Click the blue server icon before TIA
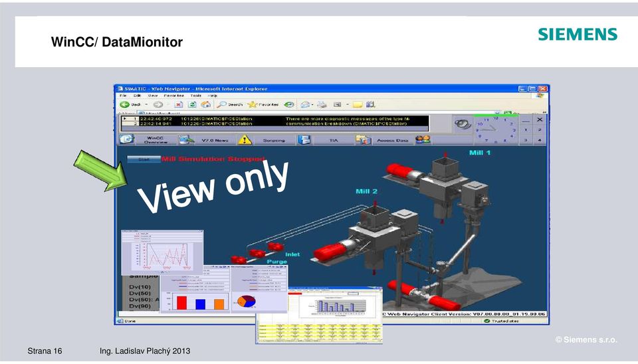 (304, 140)
